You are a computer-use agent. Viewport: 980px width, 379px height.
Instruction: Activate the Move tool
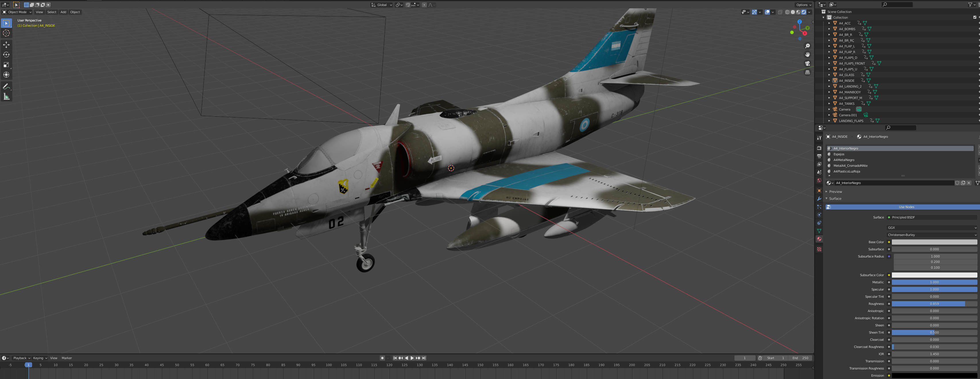coord(7,45)
